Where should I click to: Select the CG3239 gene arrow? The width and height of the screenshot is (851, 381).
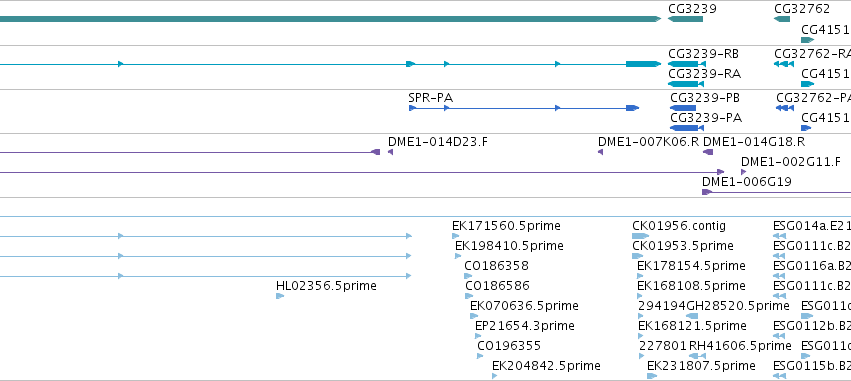coord(685,19)
